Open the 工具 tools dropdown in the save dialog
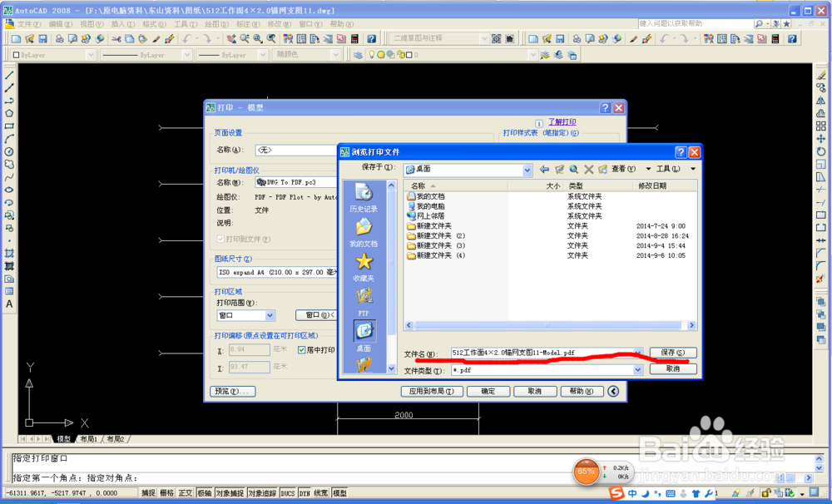The height and width of the screenshot is (504, 832). pyautogui.click(x=676, y=169)
